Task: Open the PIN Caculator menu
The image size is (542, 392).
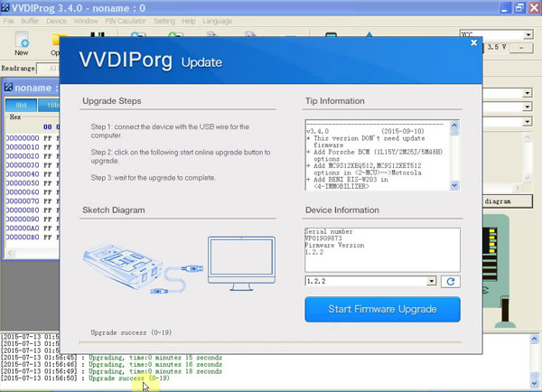Action: click(x=126, y=21)
